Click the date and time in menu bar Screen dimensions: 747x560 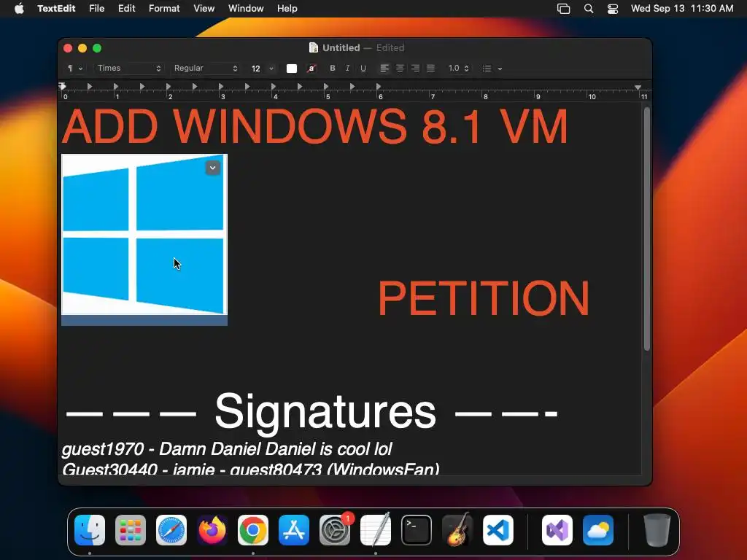(682, 9)
